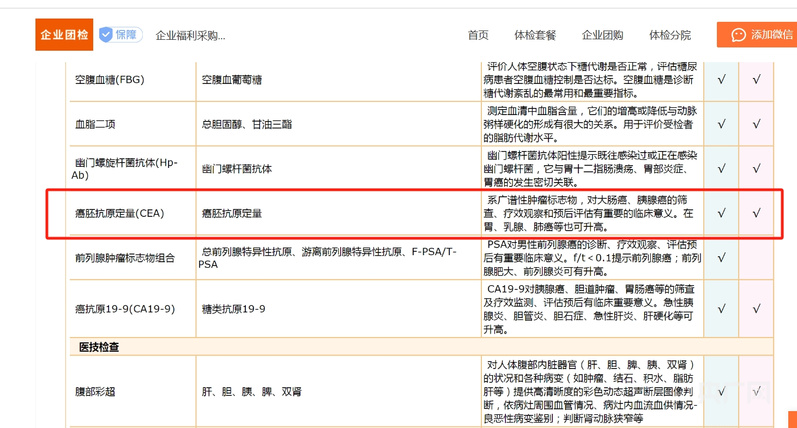
Task: Open the 体检分院 navigation link
Action: coord(670,35)
